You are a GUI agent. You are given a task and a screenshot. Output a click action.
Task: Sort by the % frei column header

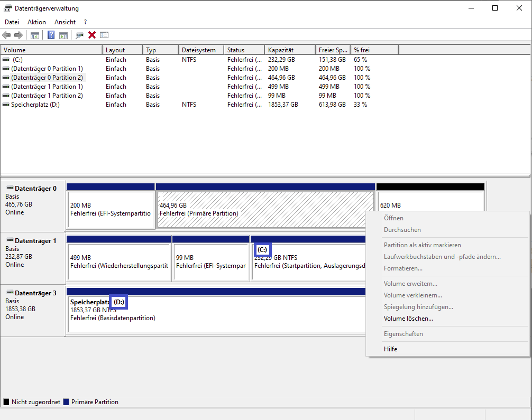coord(374,50)
